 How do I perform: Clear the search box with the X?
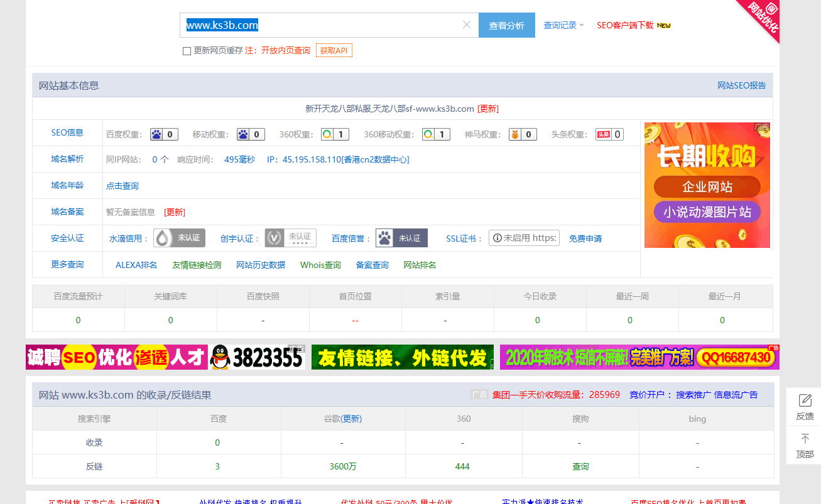[467, 24]
